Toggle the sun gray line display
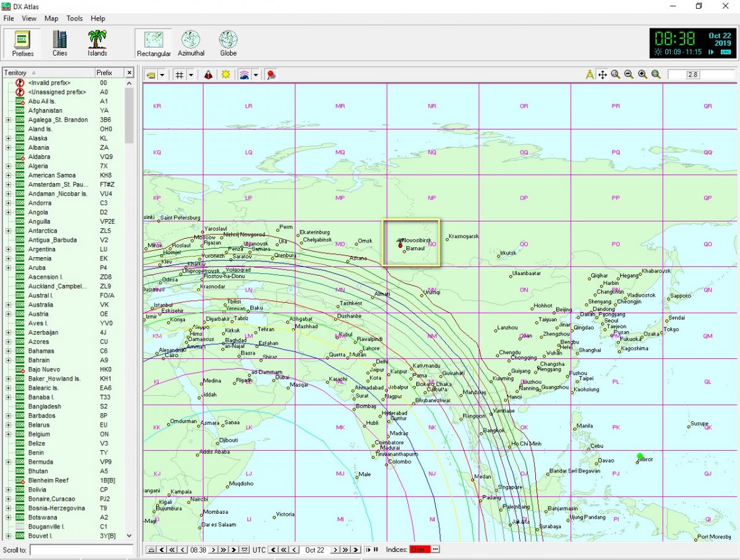Screen dimensions: 740x560 coord(226,75)
